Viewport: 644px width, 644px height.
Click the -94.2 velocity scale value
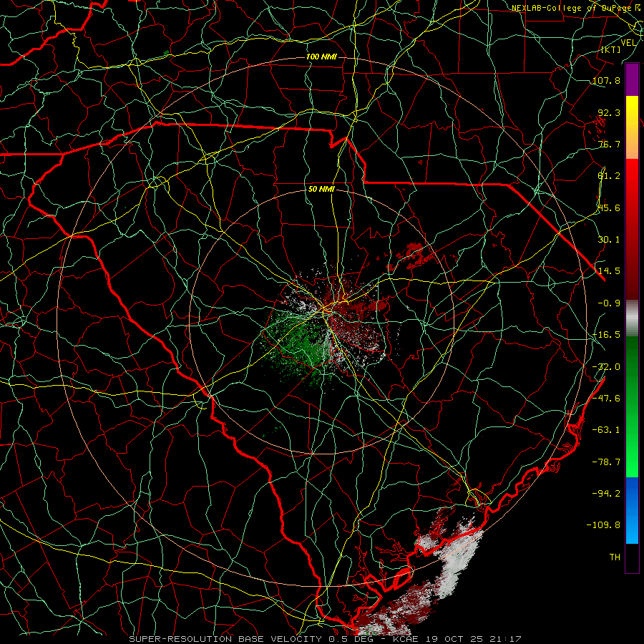(606, 493)
